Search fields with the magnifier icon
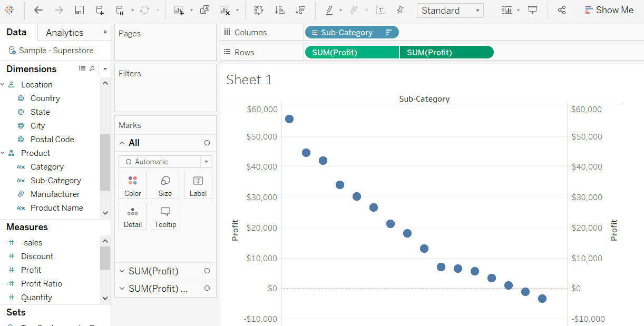This screenshot has height=326, width=644. click(x=92, y=69)
